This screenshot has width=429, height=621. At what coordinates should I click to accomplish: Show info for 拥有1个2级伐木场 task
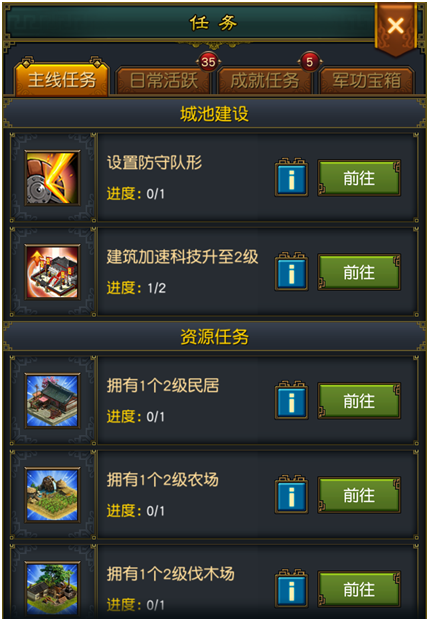point(292,589)
